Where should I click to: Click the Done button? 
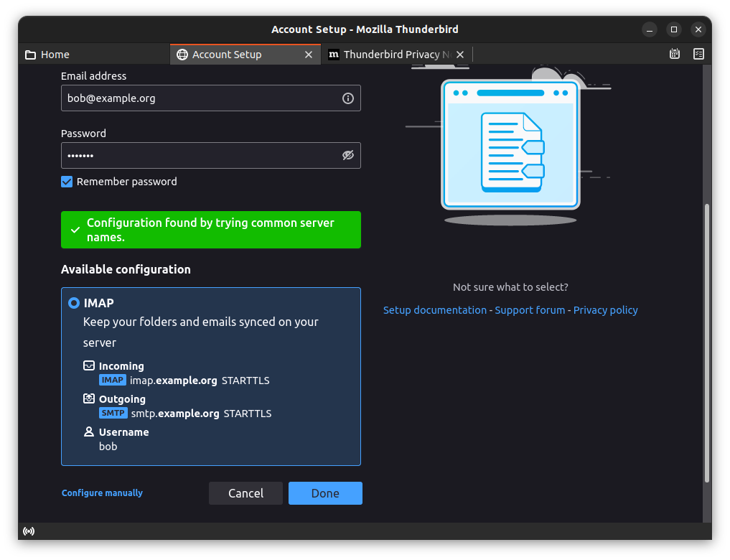pyautogui.click(x=325, y=493)
